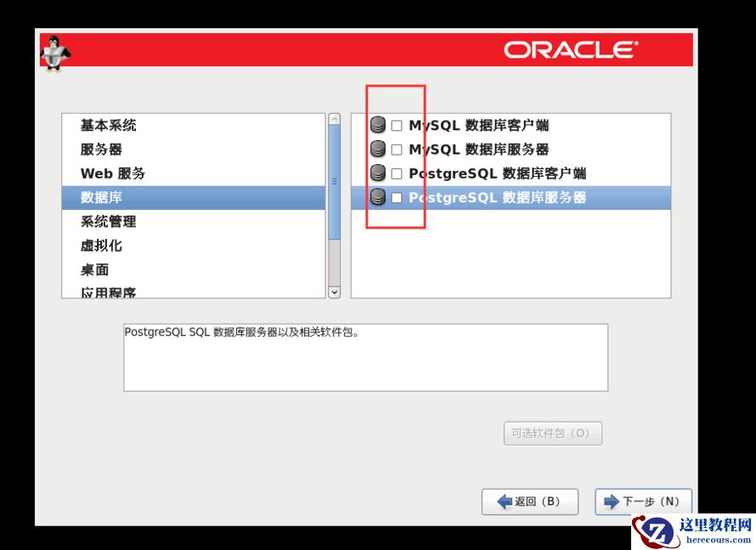756x550 pixels.
Task: Tick the PostgreSQL 数据库服务器 checkbox
Action: (x=397, y=198)
